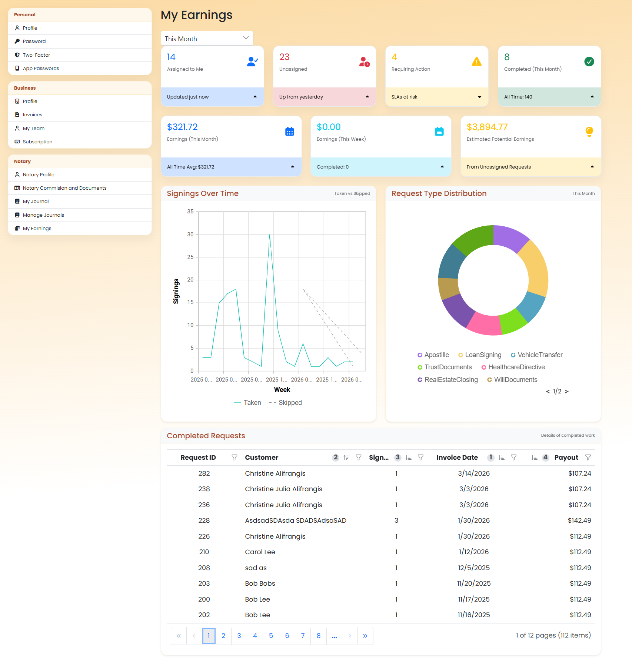
Task: Sort the Sign... column icon
Action: pos(408,458)
